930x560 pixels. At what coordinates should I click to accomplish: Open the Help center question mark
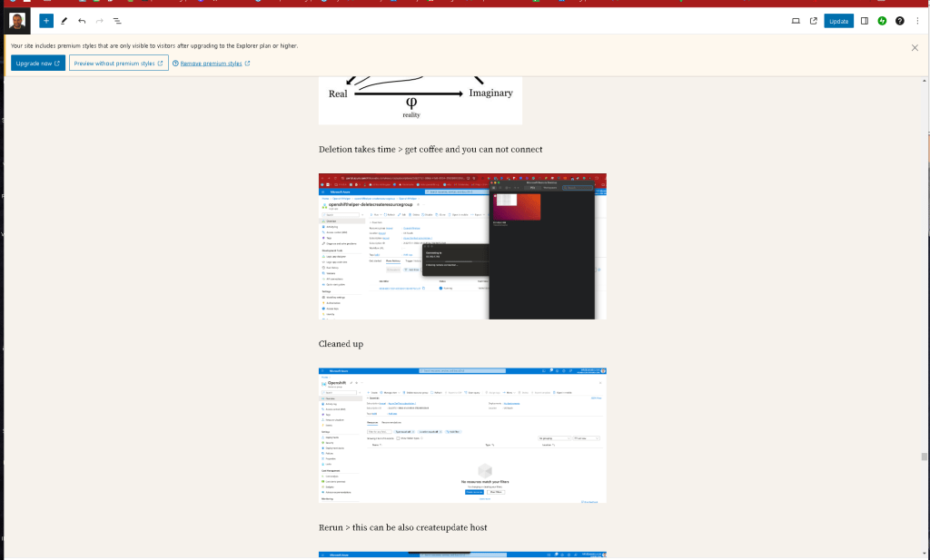(x=900, y=21)
